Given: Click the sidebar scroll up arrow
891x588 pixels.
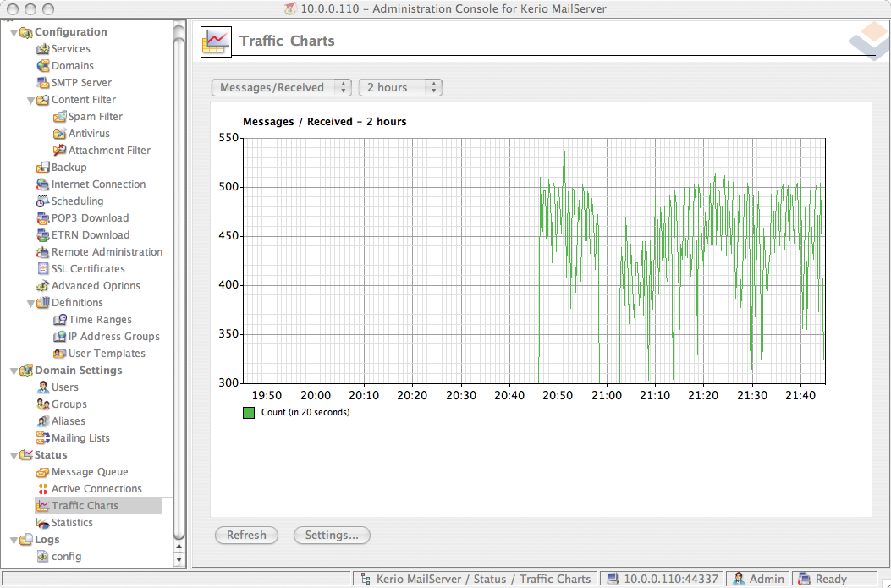Looking at the screenshot, I should [x=179, y=547].
